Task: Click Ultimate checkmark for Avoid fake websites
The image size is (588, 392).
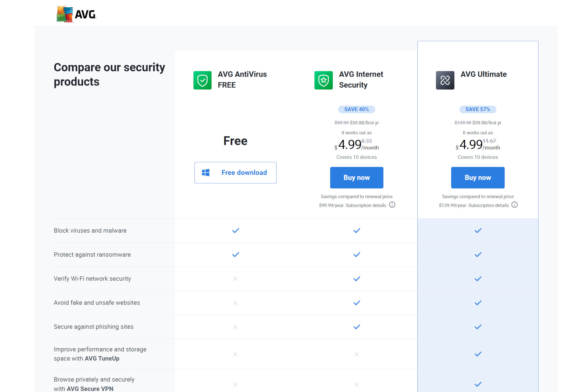Action: (478, 303)
